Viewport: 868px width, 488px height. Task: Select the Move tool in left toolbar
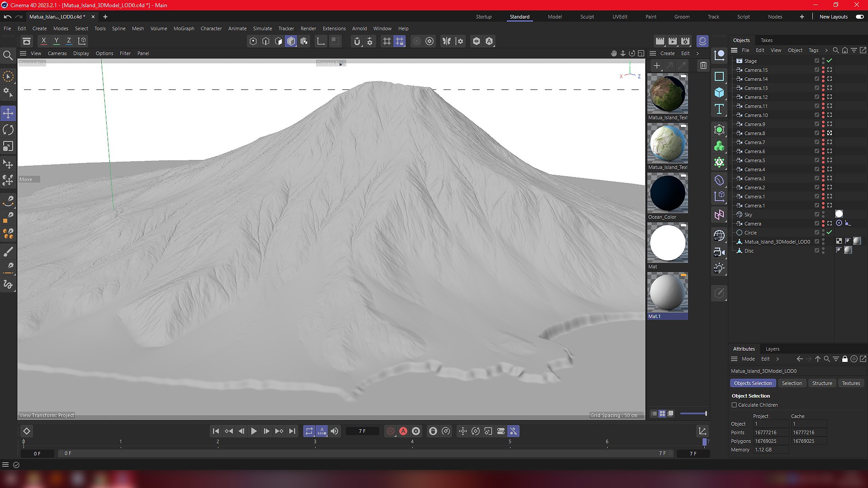[x=8, y=113]
